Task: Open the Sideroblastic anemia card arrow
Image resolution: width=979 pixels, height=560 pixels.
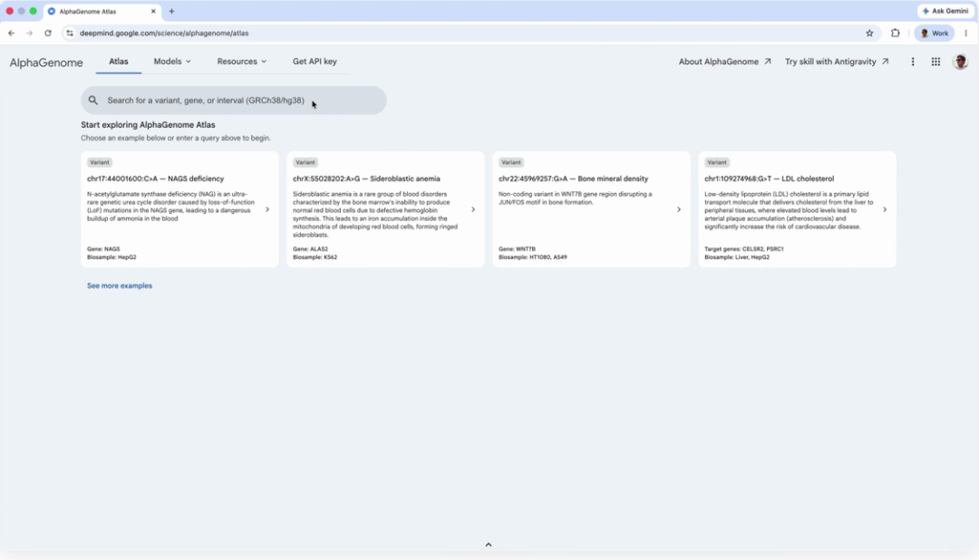Action: (x=473, y=209)
